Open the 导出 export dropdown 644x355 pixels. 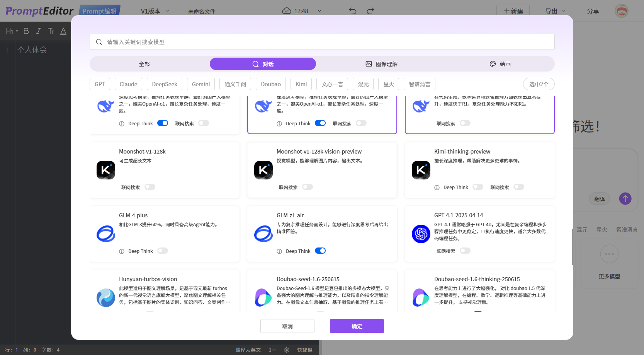click(555, 11)
